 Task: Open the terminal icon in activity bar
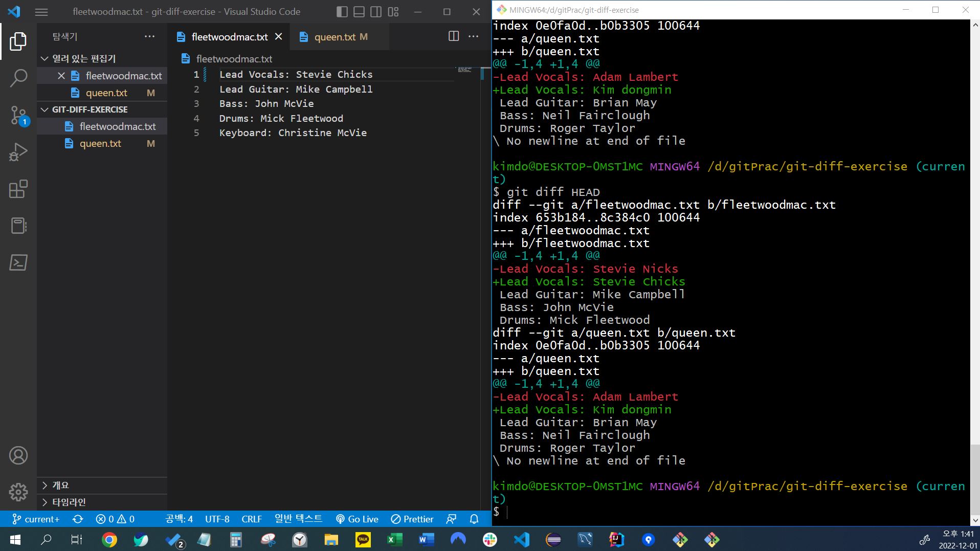(x=18, y=262)
